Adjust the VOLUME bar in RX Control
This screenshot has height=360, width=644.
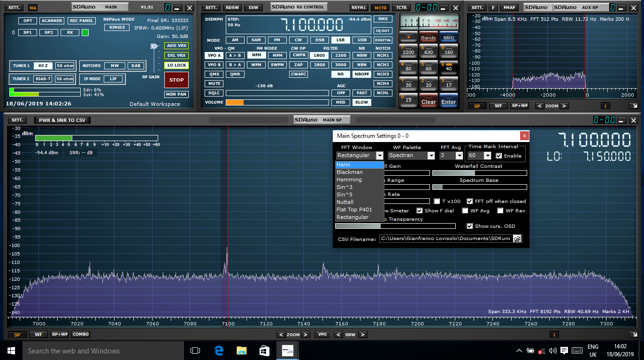(x=277, y=102)
